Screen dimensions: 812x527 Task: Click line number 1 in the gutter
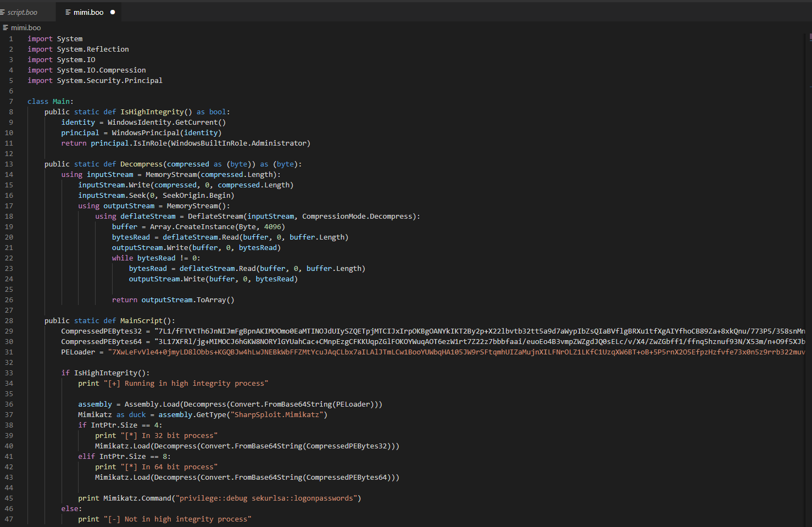(x=11, y=39)
